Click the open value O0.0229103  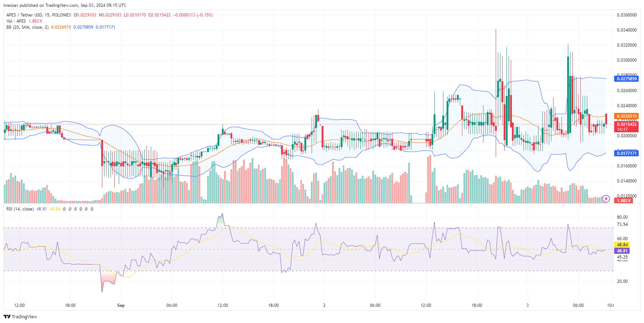85,15
